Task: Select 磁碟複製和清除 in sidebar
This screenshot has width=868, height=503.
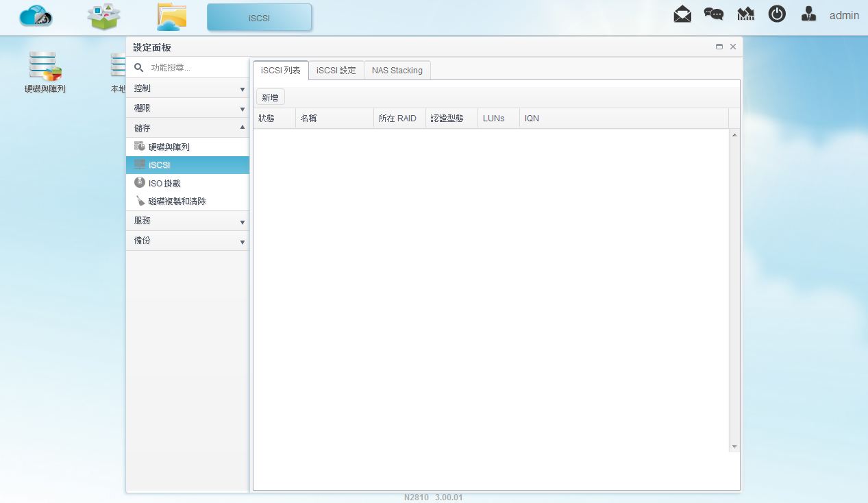Action: pos(188,201)
